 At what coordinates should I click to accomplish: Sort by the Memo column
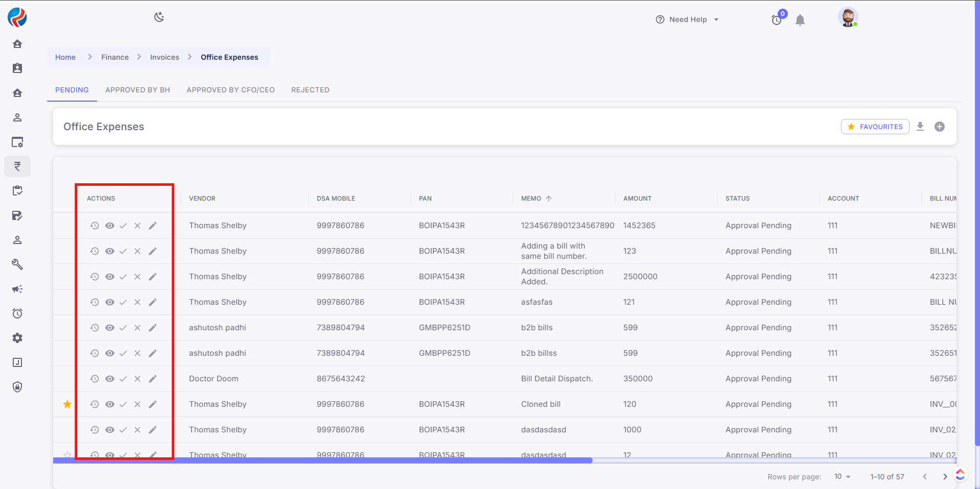(531, 199)
